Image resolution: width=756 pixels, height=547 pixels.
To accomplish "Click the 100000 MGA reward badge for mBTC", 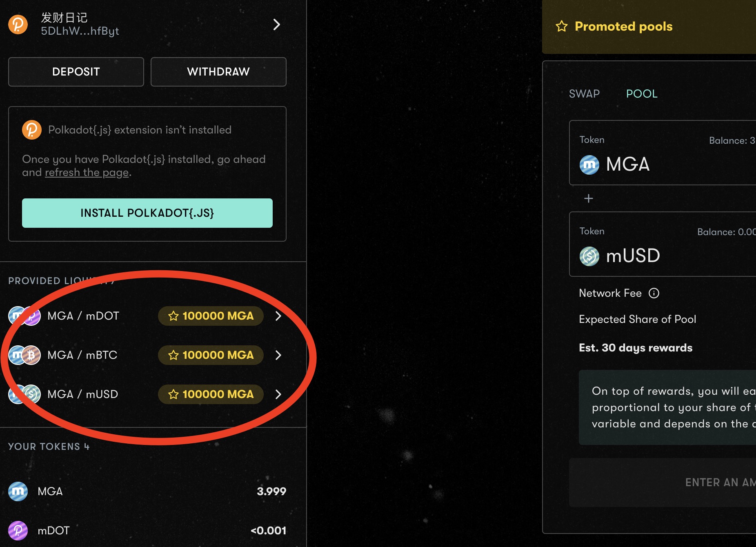I will point(211,355).
